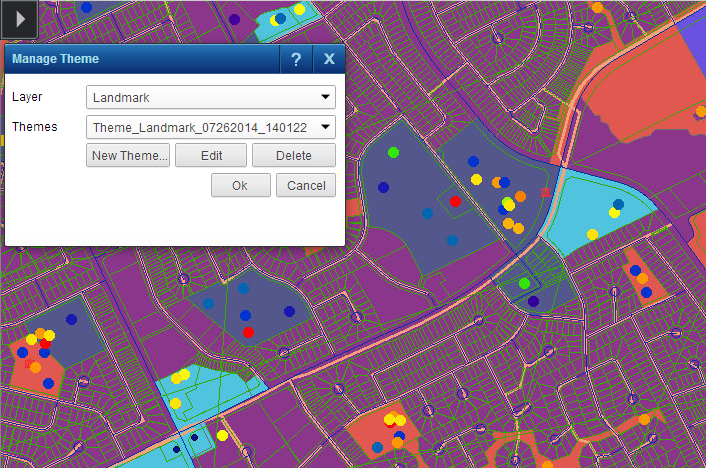This screenshot has width=706, height=468.
Task: Click the Manage Theme title bar
Action: point(140,60)
